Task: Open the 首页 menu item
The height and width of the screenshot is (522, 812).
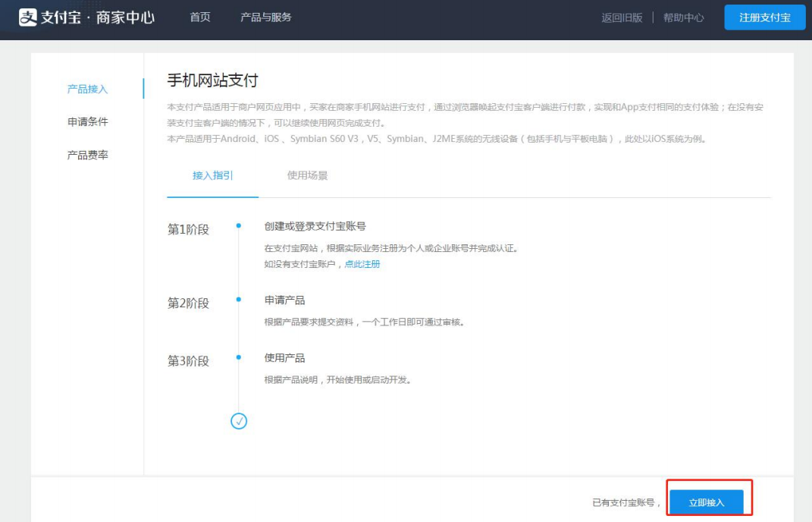Action: [x=200, y=17]
